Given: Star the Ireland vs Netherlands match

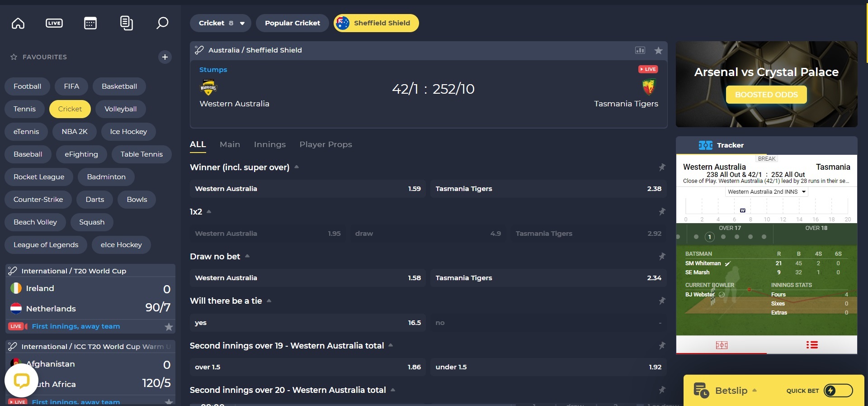Looking at the screenshot, I should tap(169, 327).
